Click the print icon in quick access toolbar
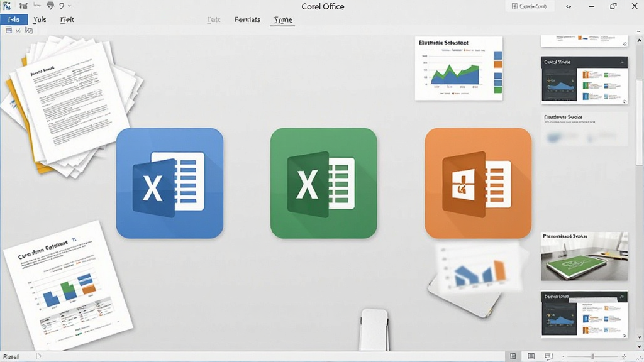 click(x=50, y=6)
